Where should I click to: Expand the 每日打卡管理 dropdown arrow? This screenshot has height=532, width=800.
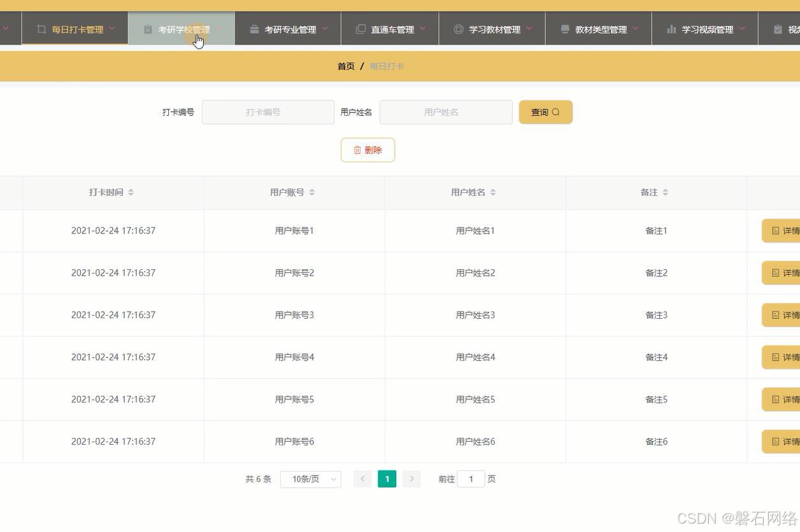(x=112, y=28)
